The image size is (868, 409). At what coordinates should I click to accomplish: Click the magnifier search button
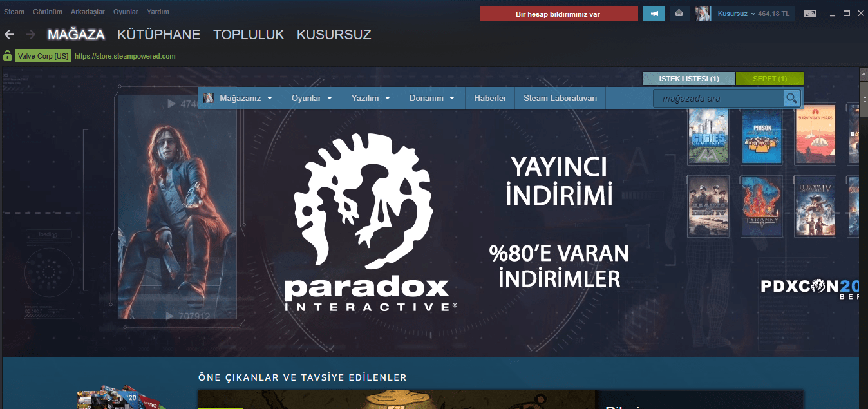pyautogui.click(x=791, y=99)
